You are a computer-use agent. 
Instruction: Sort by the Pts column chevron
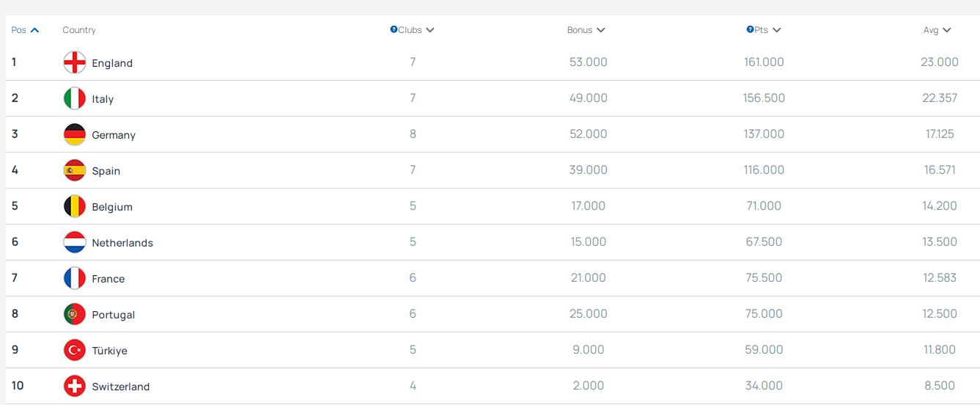(777, 30)
